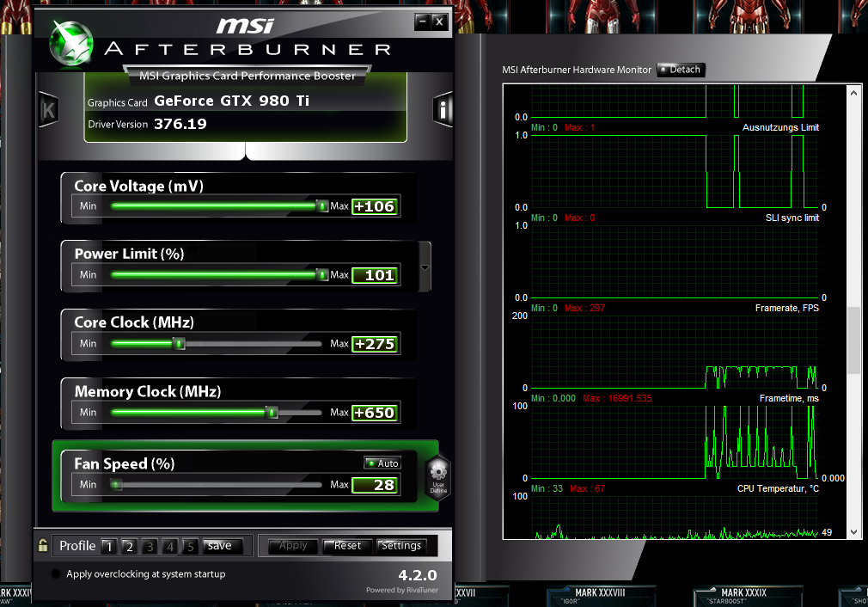Click the Memory Clock slider handle
Image resolution: width=868 pixels, height=607 pixels.
pos(272,412)
